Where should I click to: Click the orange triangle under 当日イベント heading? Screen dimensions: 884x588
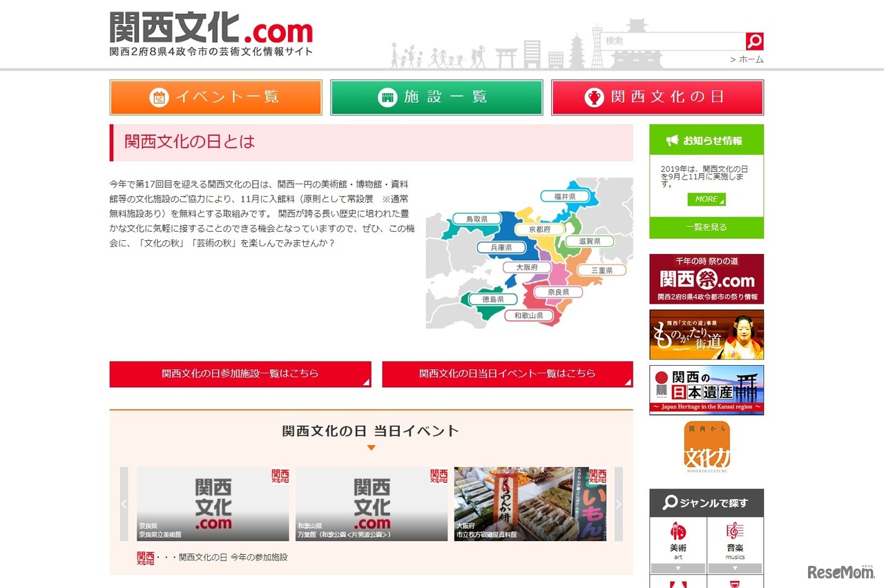(x=371, y=447)
